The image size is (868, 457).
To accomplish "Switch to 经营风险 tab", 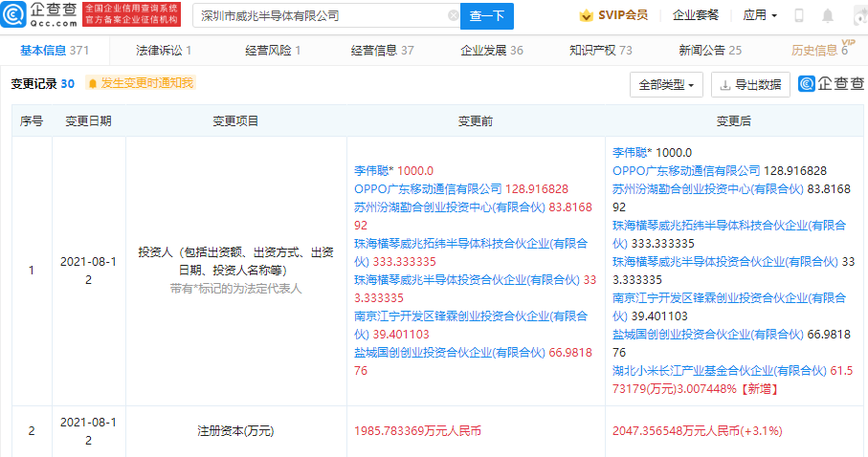I will pyautogui.click(x=273, y=51).
